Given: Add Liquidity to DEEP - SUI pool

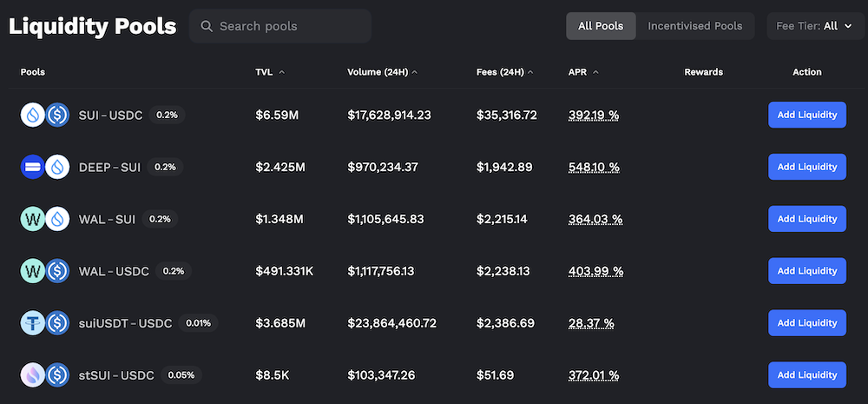Looking at the screenshot, I should point(807,167).
